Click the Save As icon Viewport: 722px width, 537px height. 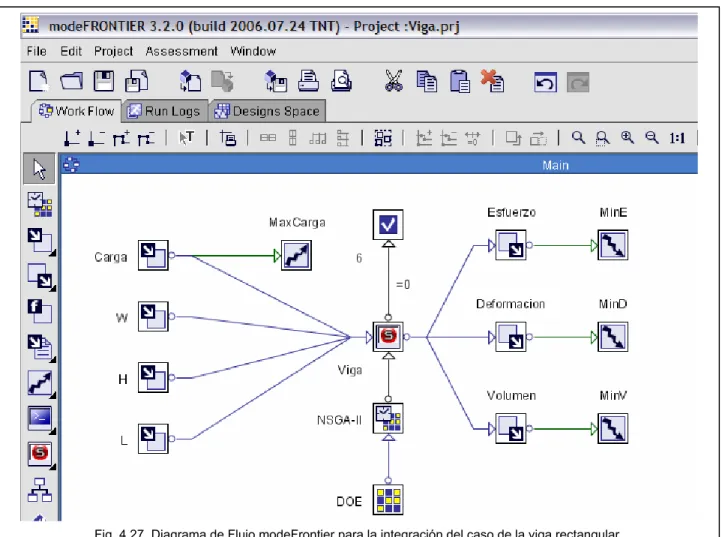(x=137, y=82)
